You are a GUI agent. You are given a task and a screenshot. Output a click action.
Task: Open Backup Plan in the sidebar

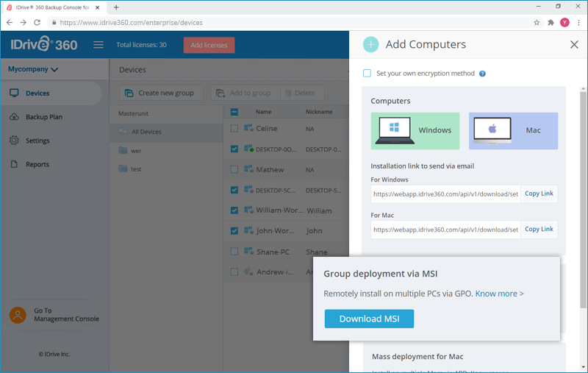click(44, 117)
